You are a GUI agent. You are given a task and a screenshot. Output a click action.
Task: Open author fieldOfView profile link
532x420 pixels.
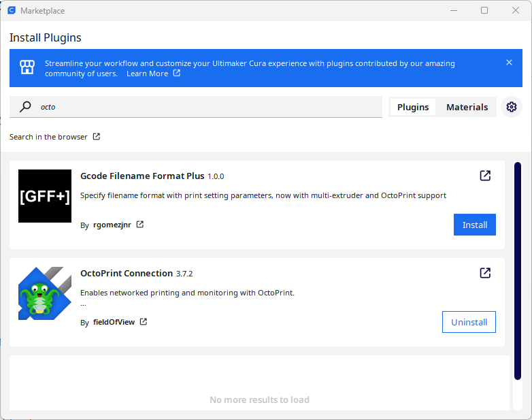coord(114,322)
